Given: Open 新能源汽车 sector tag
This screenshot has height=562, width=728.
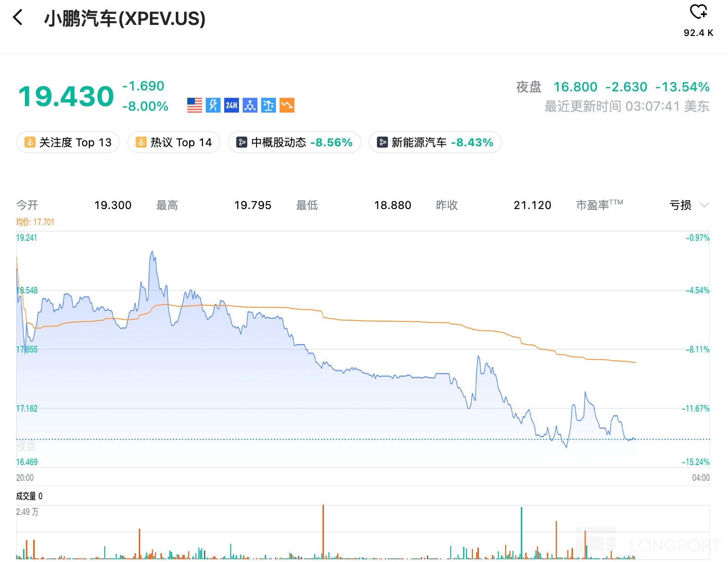Looking at the screenshot, I should pyautogui.click(x=435, y=142).
